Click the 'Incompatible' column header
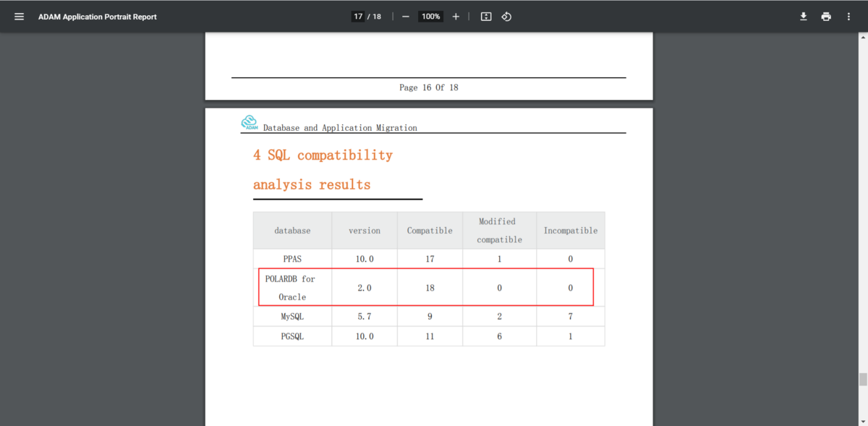This screenshot has height=426, width=868. [571, 231]
